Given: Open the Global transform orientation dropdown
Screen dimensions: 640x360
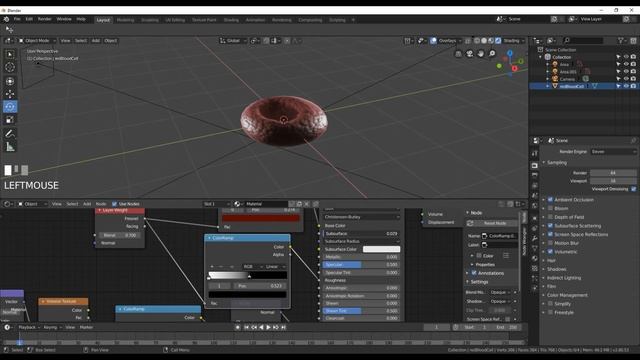Looking at the screenshot, I should click(233, 41).
